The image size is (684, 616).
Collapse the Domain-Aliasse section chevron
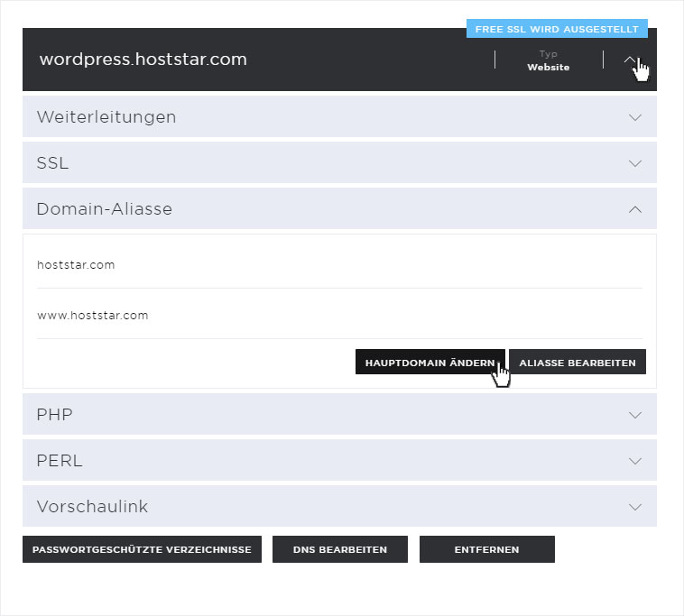click(635, 209)
